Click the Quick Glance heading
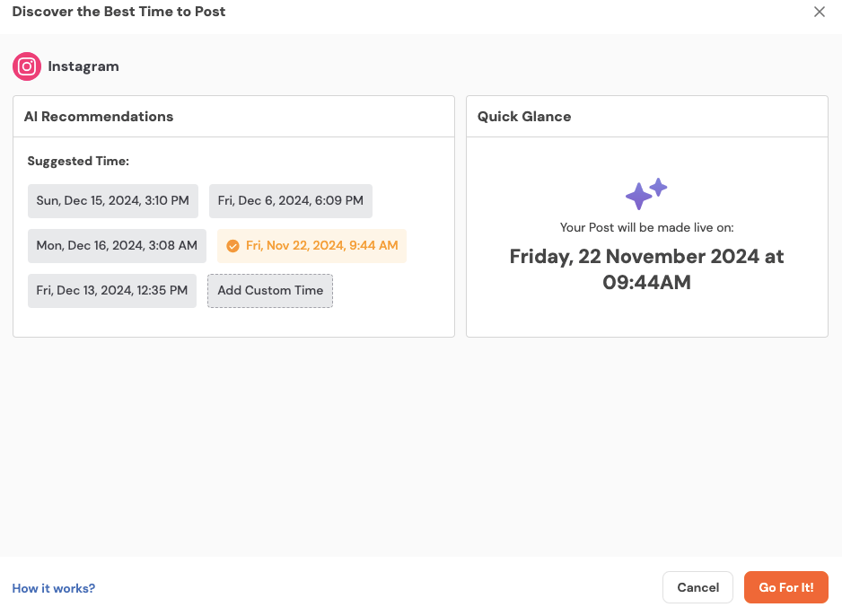Image resolution: width=842 pixels, height=616 pixels. coord(524,117)
